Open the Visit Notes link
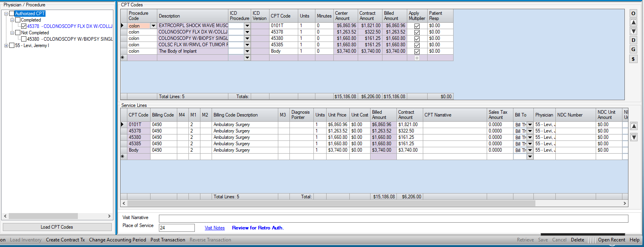Viewport: 644px width, 247px height. (x=214, y=228)
